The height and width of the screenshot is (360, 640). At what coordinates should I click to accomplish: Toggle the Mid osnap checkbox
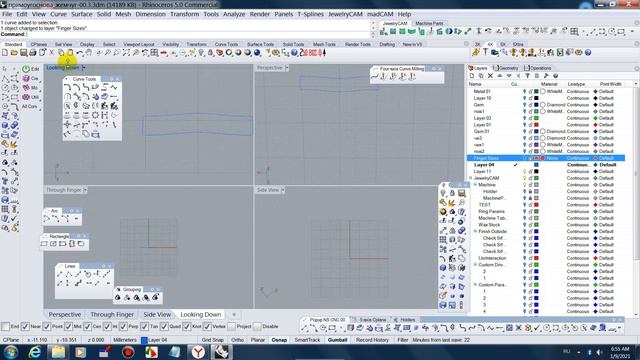[x=68, y=327]
